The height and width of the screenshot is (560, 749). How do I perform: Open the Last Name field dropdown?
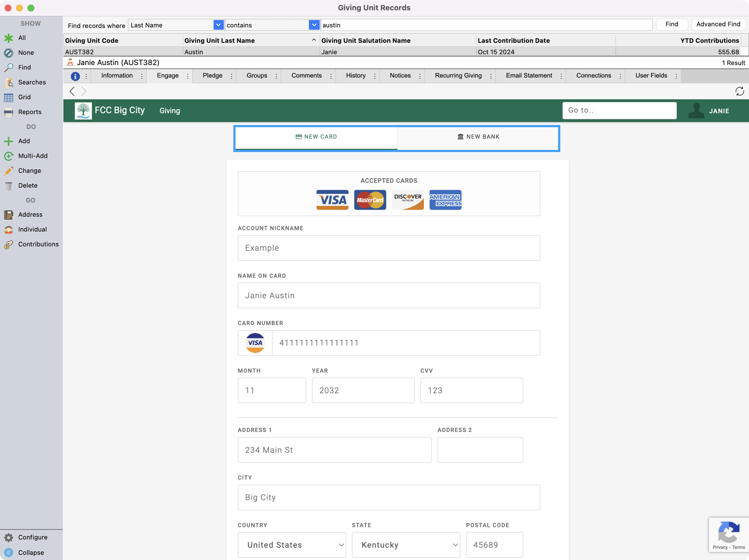click(x=218, y=25)
